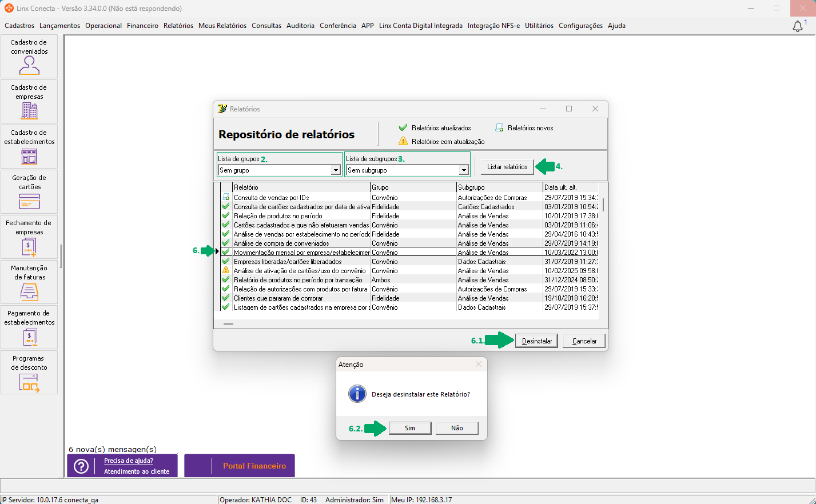The image size is (816, 504).
Task: Sort by the Subgrupo column header
Action: click(500, 187)
